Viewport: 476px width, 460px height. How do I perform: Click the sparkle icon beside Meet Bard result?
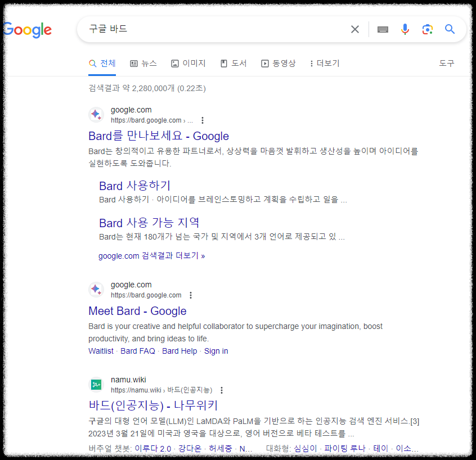click(96, 289)
